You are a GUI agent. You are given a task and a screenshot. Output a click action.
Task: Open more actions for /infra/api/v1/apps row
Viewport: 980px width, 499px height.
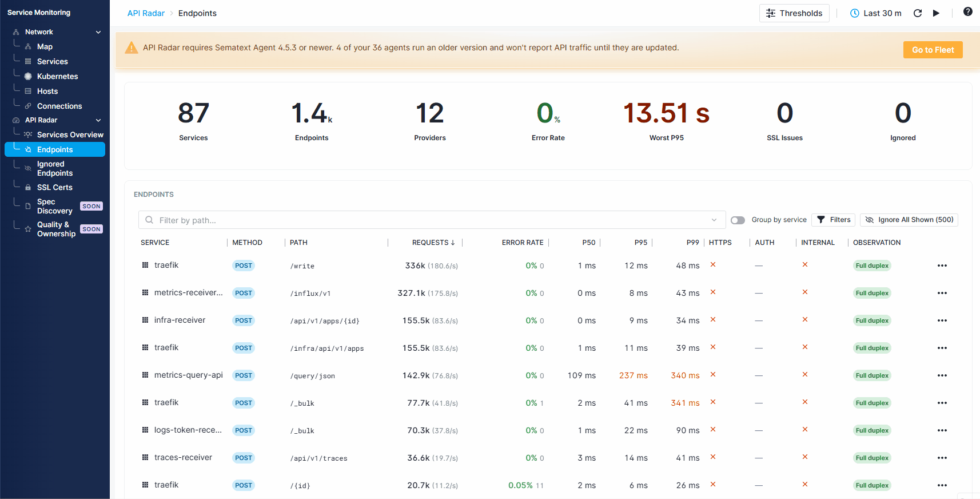click(x=942, y=348)
